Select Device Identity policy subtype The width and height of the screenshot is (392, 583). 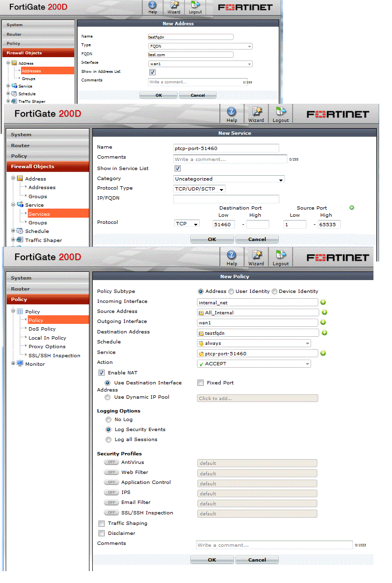pyautogui.click(x=274, y=291)
